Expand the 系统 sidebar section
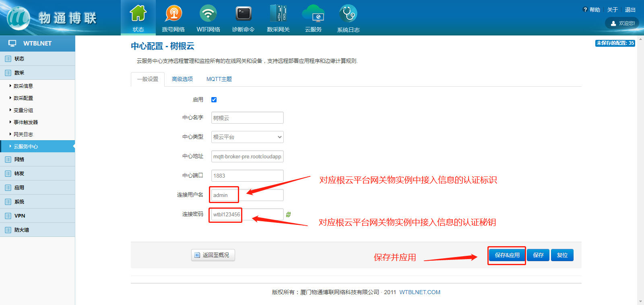Screen dimensions: 644x305 (37, 201)
